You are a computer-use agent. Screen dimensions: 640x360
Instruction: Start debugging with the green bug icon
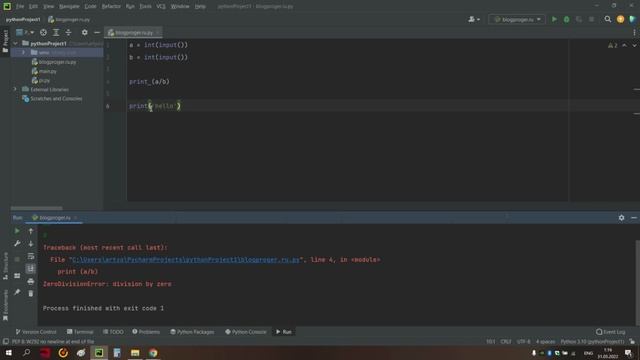567,19
